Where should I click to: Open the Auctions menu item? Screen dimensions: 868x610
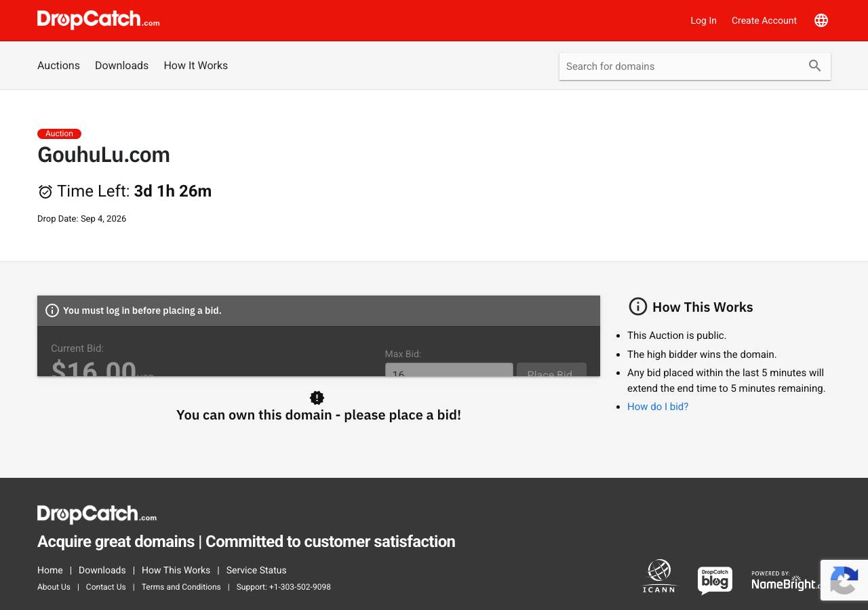tap(58, 66)
